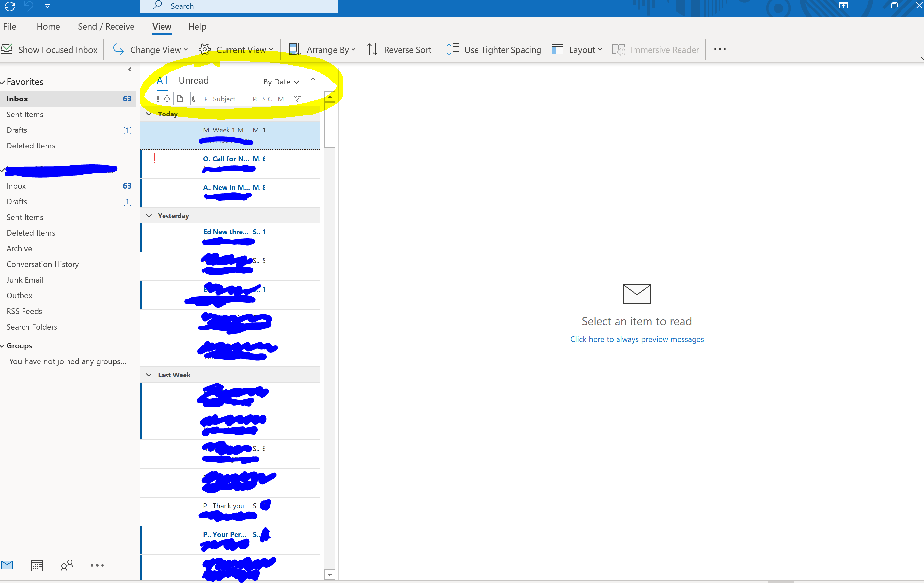Click here to always preview messages
The width and height of the screenshot is (924, 583).
636,339
